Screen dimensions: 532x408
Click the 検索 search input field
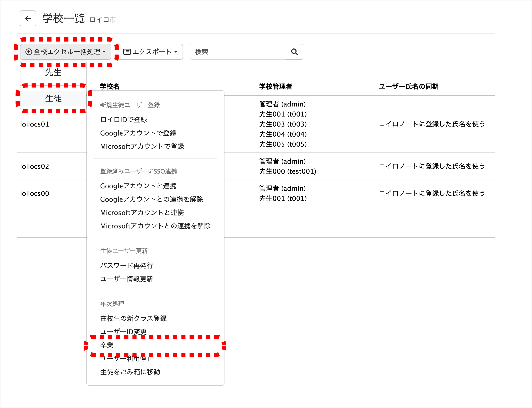point(238,52)
